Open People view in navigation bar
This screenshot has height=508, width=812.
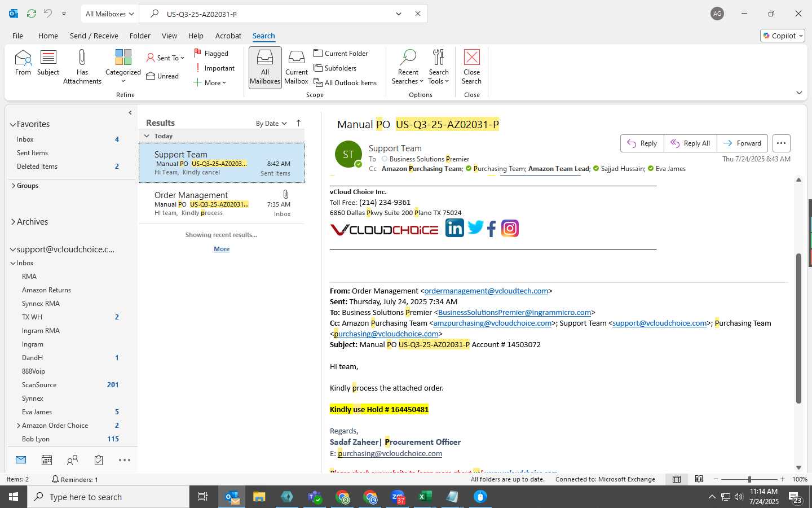click(x=72, y=460)
